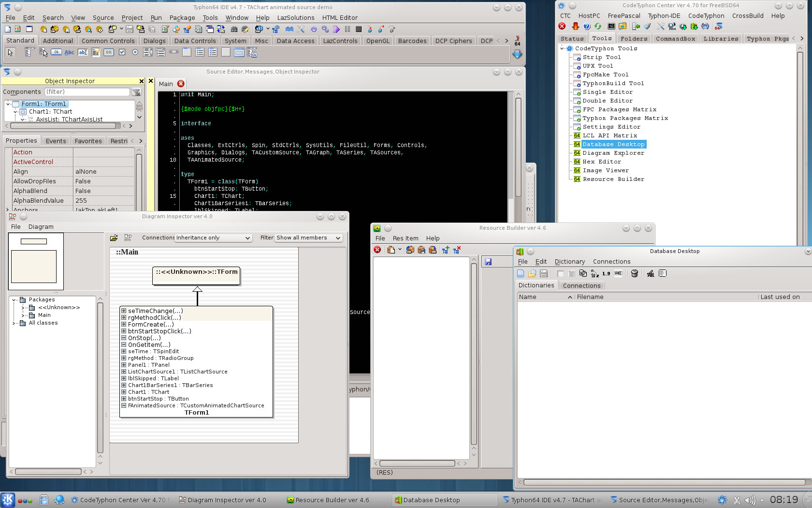Select Database Desktop tool in the tree

coord(613,144)
